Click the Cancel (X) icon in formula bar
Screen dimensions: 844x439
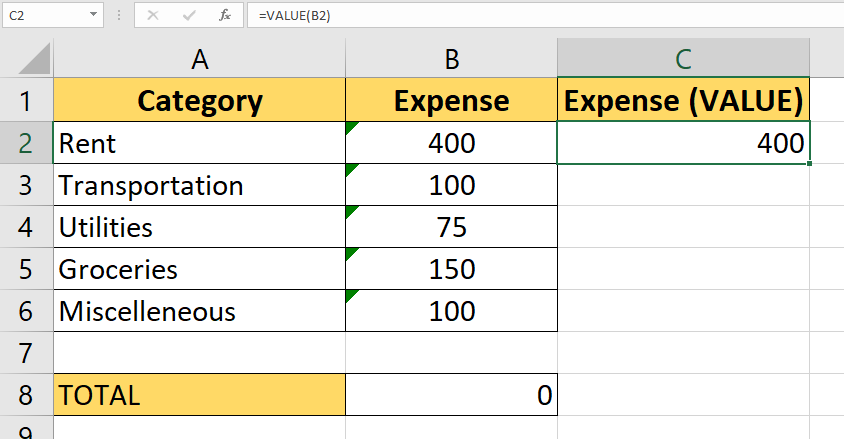pos(153,15)
